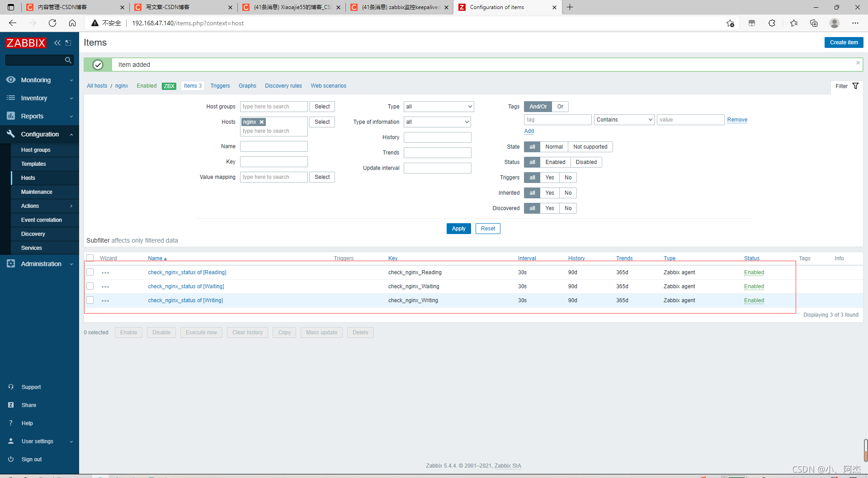Click the User settings person icon

(x=11, y=441)
